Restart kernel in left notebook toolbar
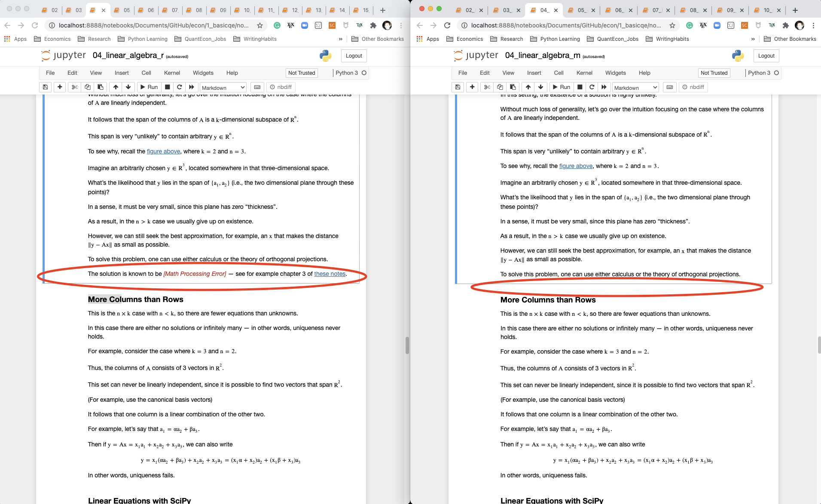This screenshot has height=504, width=821. pos(180,87)
